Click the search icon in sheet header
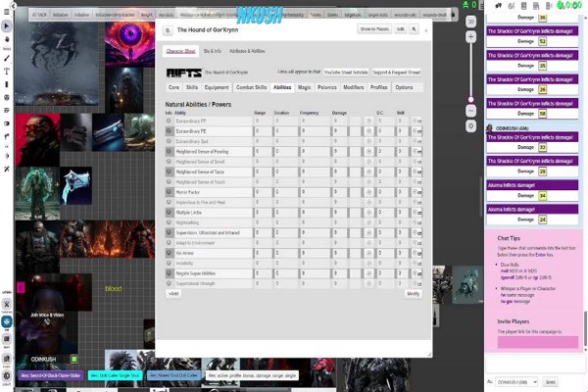Image resolution: width=588 pixels, height=392 pixels. click(413, 29)
